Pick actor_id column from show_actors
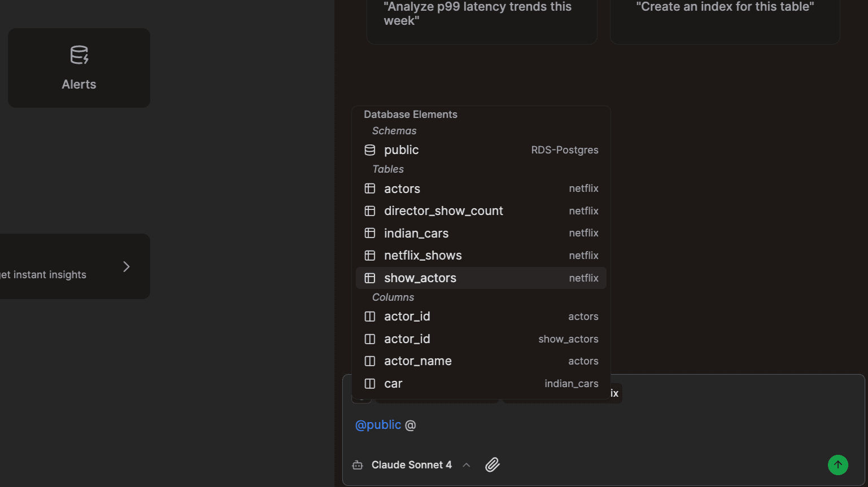Viewport: 868px width, 487px height. 481,339
